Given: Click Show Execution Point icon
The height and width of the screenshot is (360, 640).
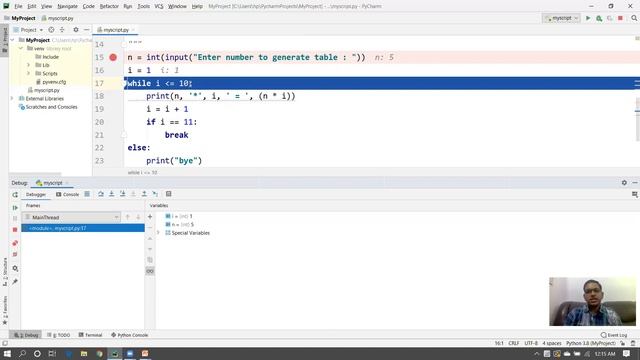Looking at the screenshot, I should 87,194.
